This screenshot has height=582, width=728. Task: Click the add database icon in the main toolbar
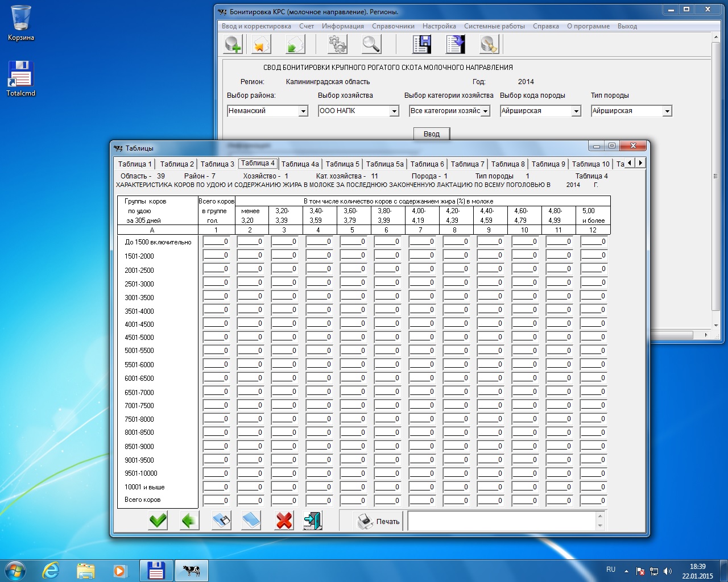click(233, 44)
